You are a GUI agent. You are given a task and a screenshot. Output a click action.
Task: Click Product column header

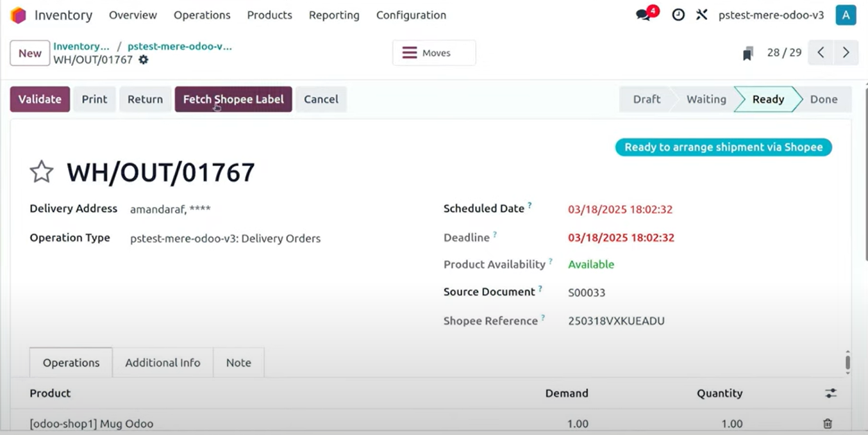click(50, 393)
